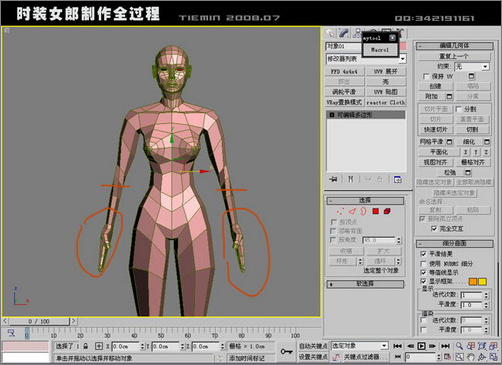The width and height of the screenshot is (502, 365).
Task: Select Border sub-object level icon
Action: tap(363, 211)
